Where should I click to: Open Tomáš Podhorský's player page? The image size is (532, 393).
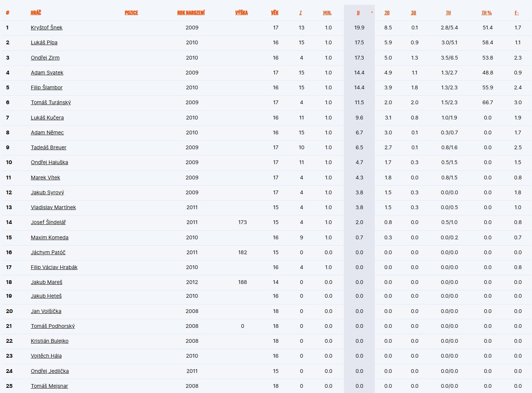[x=53, y=326]
